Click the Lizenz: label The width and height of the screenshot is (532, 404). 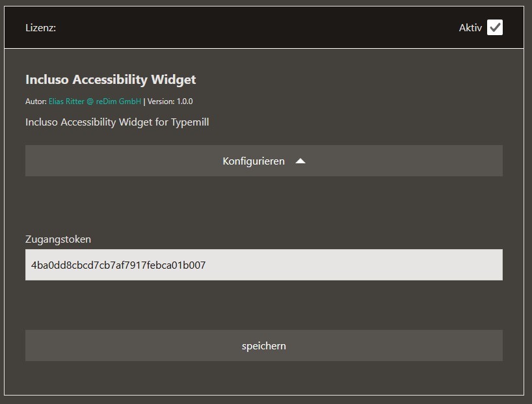point(40,28)
